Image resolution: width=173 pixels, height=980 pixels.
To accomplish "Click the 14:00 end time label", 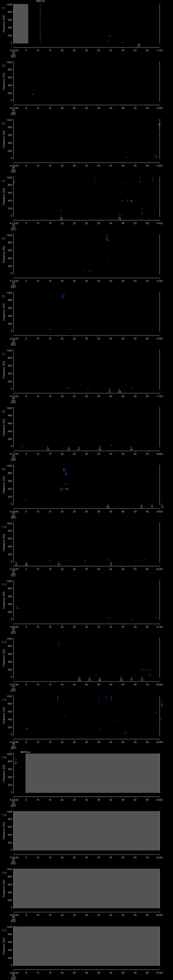I will pos(159,223).
